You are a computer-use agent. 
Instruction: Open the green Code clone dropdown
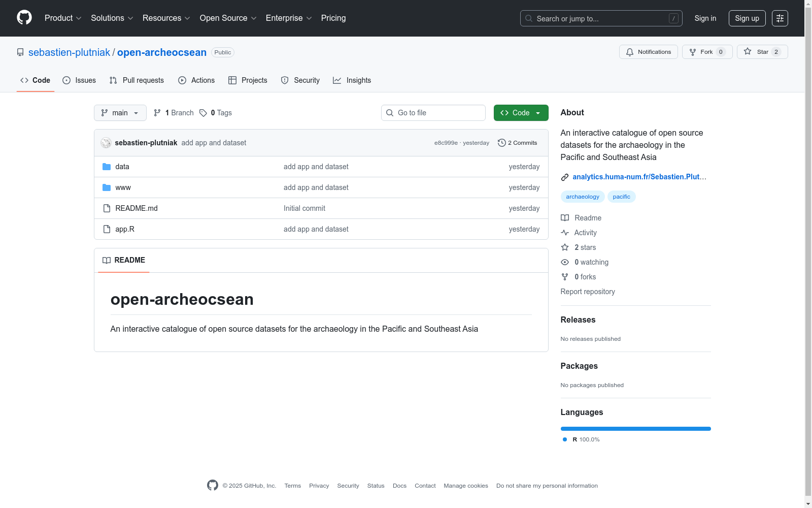click(521, 113)
